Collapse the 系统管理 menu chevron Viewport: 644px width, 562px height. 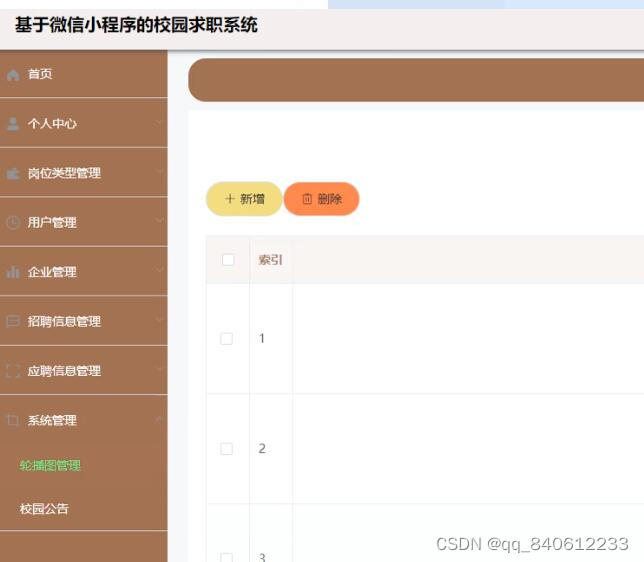[159, 419]
